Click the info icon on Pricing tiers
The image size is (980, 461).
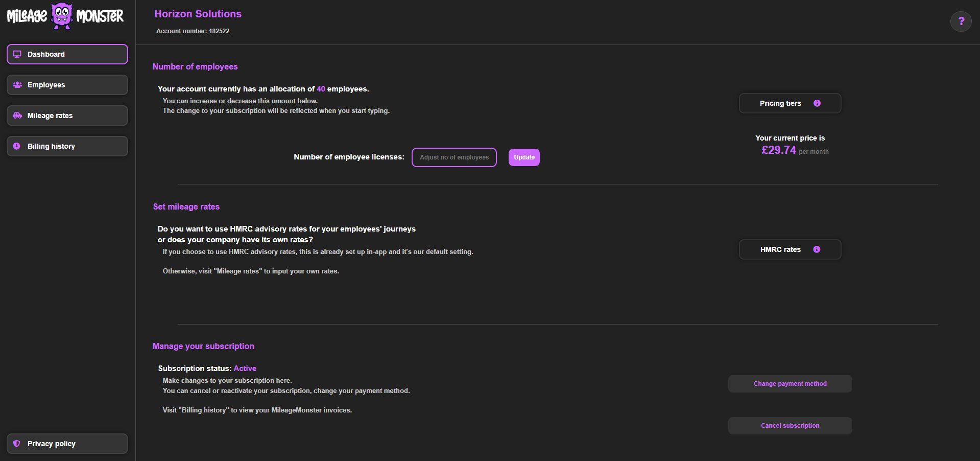tap(817, 103)
